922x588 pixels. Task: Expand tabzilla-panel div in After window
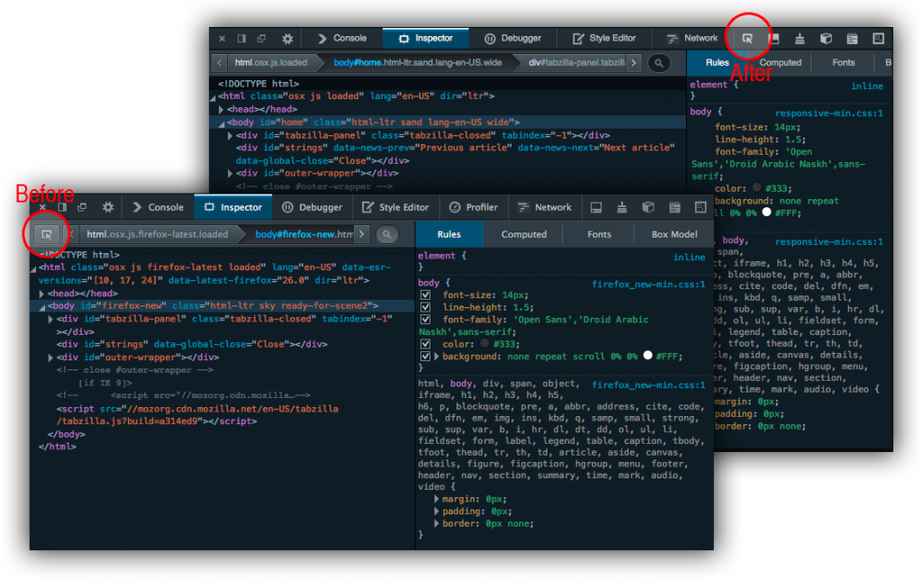click(230, 136)
